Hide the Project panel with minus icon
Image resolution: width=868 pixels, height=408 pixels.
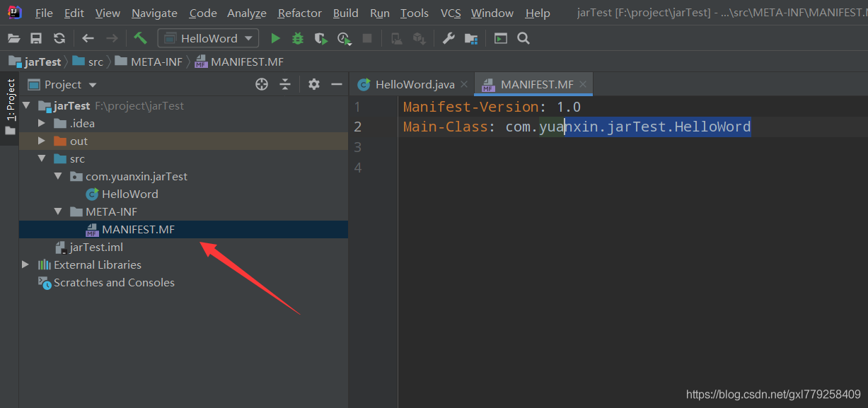pos(337,85)
